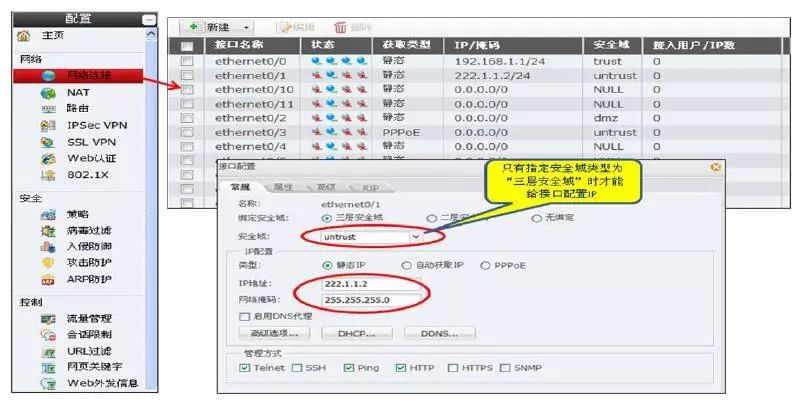Viewport: 803px width, 404px height.
Task: Open the 流量管理 icon
Action: coord(48,319)
